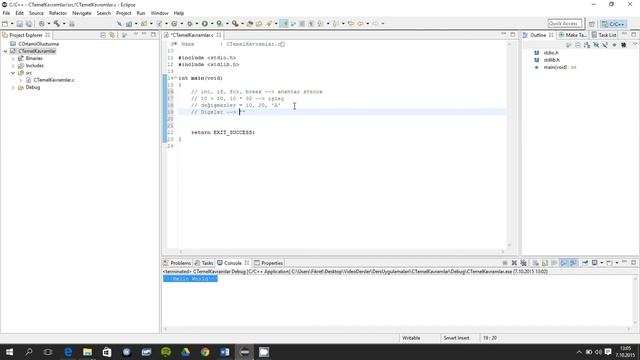Screen dimensions: 640x360
Task: Click the Quick Access search field
Action: 564,24
